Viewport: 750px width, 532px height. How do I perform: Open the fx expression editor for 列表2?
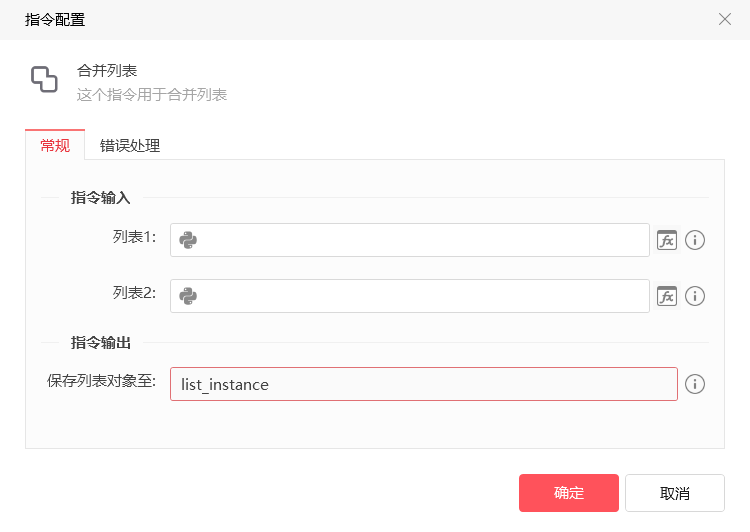666,296
